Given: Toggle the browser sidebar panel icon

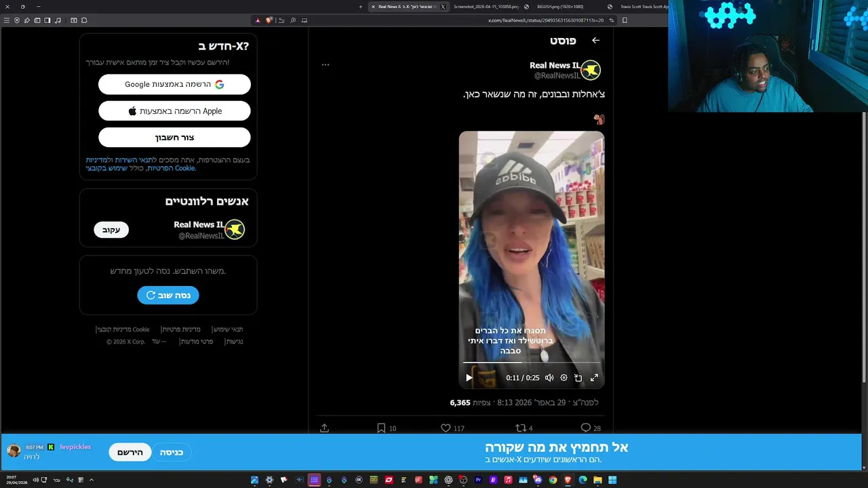Looking at the screenshot, I should point(47,20).
